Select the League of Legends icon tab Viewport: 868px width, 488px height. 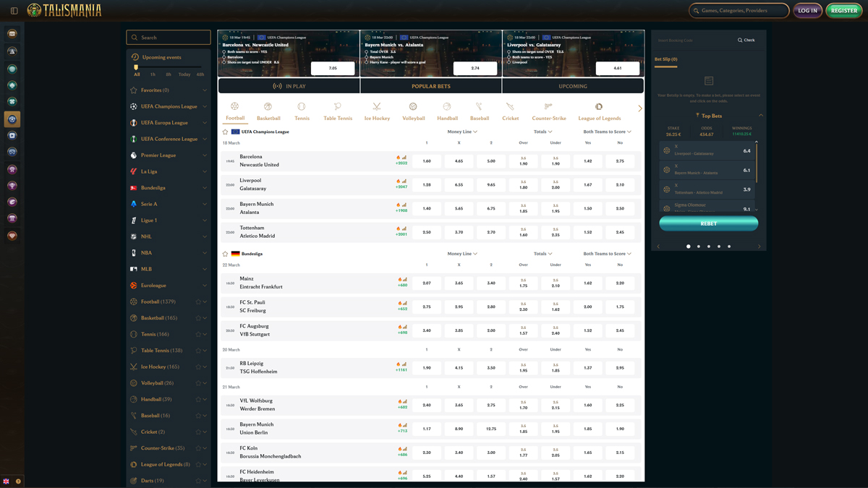point(599,106)
